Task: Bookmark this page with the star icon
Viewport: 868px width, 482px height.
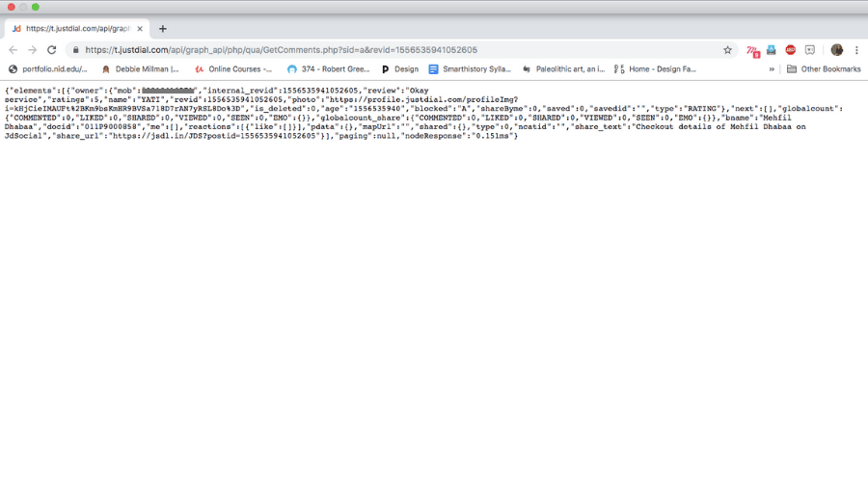Action: (x=728, y=50)
